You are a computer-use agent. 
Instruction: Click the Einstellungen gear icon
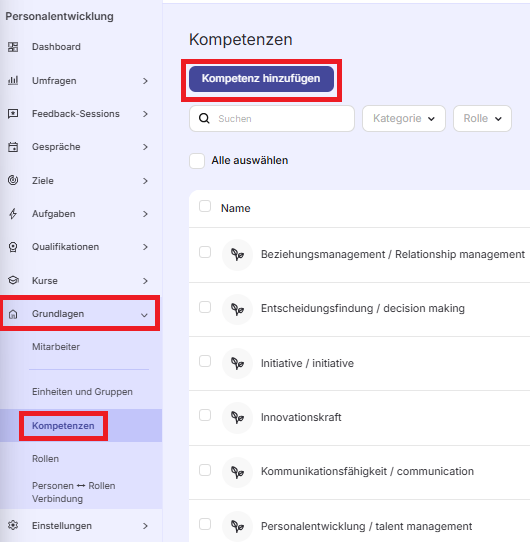coord(13,525)
